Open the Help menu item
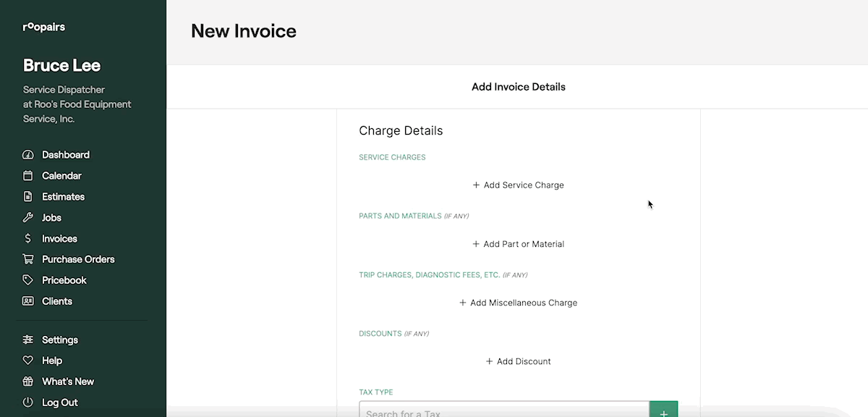The image size is (868, 417). pos(52,361)
